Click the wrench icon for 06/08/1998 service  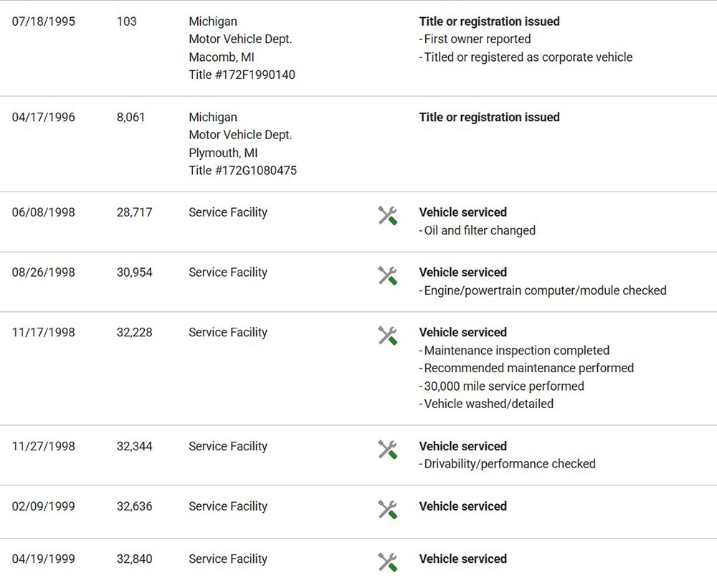tap(388, 215)
